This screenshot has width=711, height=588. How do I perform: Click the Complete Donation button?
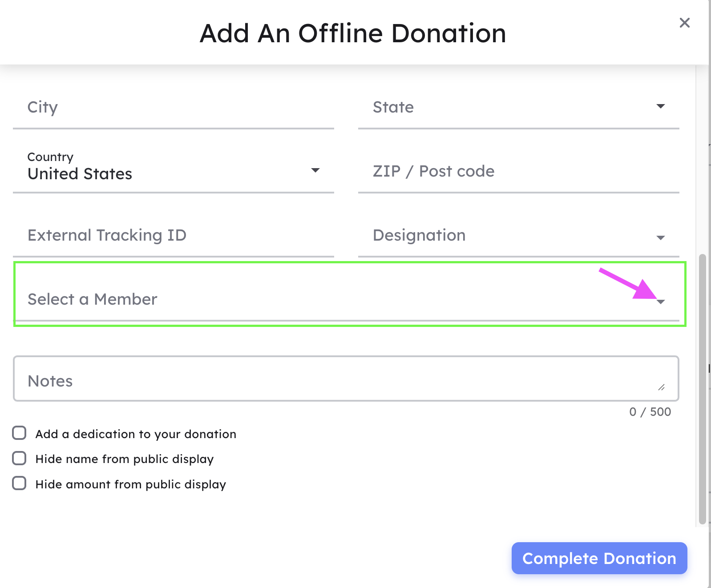[599, 558]
